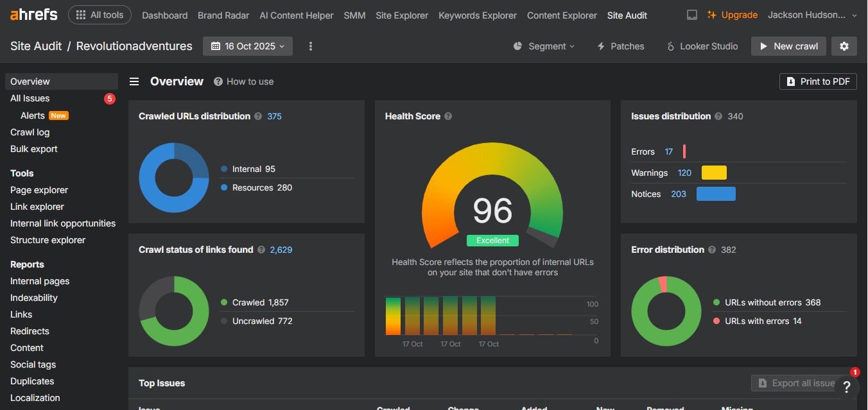Go to Dashboard
This screenshot has height=410, width=868.
click(x=165, y=15)
